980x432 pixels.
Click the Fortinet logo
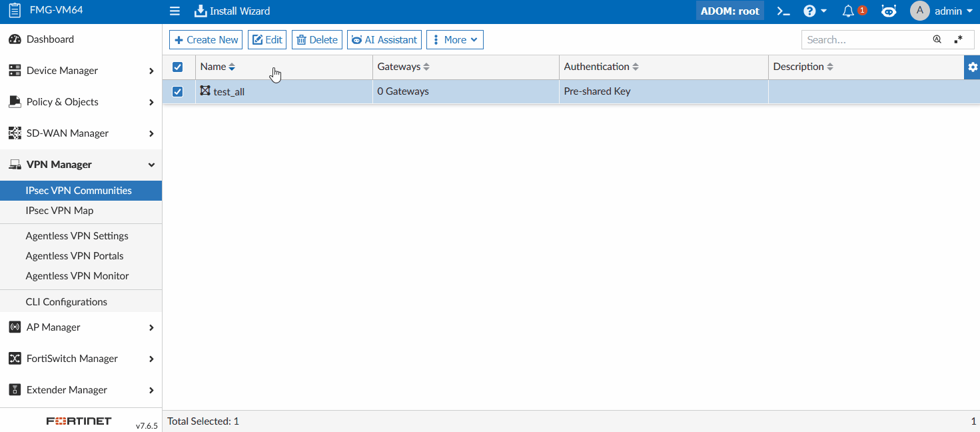pyautogui.click(x=79, y=421)
